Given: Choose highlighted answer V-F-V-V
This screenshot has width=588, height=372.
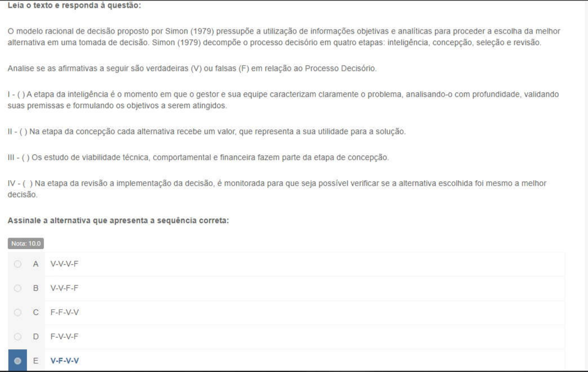Looking at the screenshot, I should [65, 360].
